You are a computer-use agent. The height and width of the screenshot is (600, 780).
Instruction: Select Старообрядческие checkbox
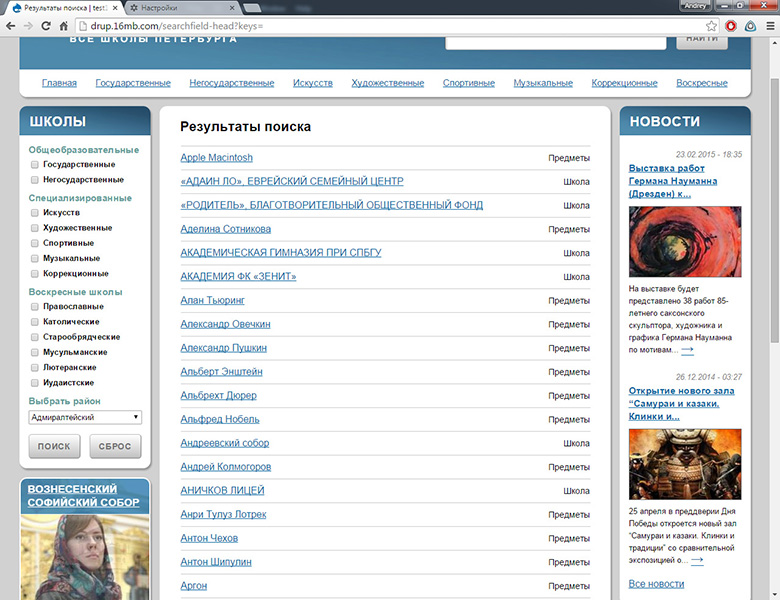[x=34, y=337]
